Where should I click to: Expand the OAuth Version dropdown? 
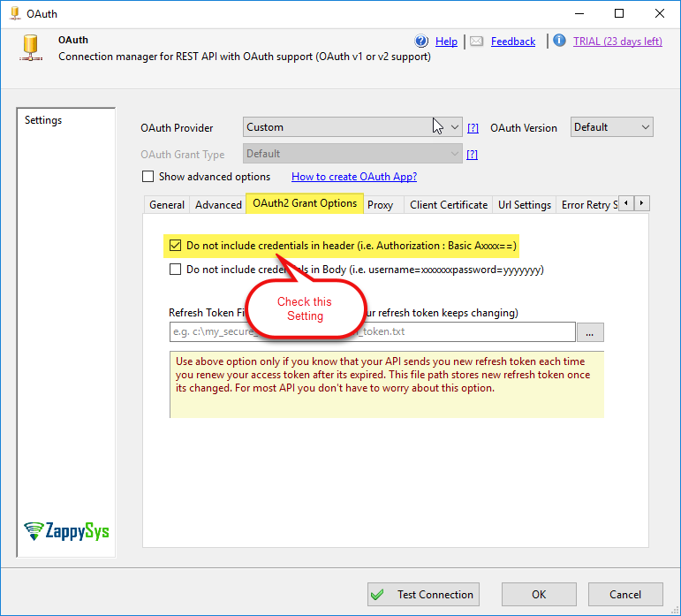point(611,127)
